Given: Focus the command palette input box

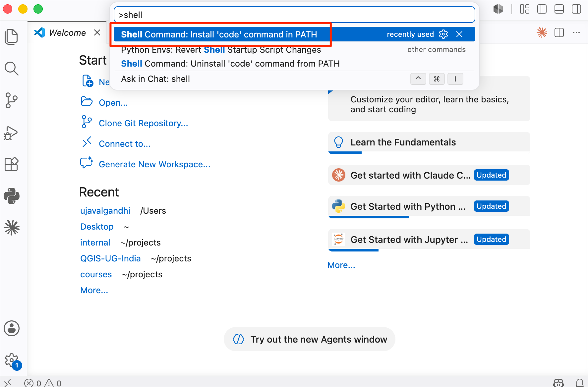Looking at the screenshot, I should tap(294, 15).
